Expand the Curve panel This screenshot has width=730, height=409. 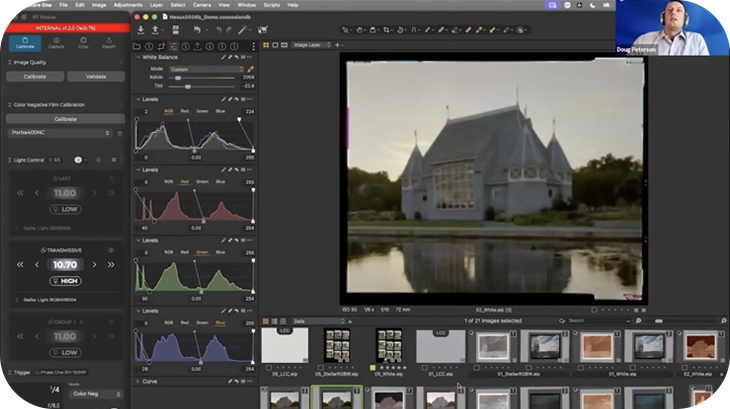138,382
